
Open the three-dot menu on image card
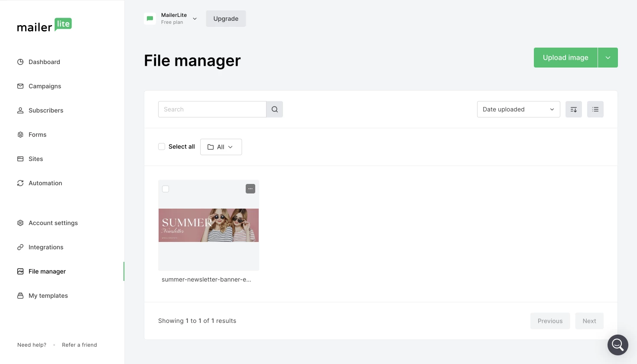click(x=250, y=189)
